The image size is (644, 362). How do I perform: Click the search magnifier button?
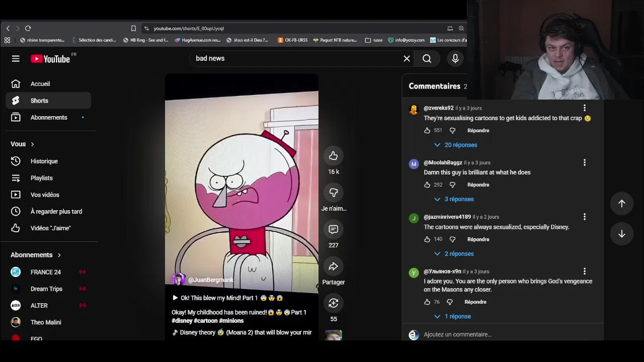coord(427,59)
